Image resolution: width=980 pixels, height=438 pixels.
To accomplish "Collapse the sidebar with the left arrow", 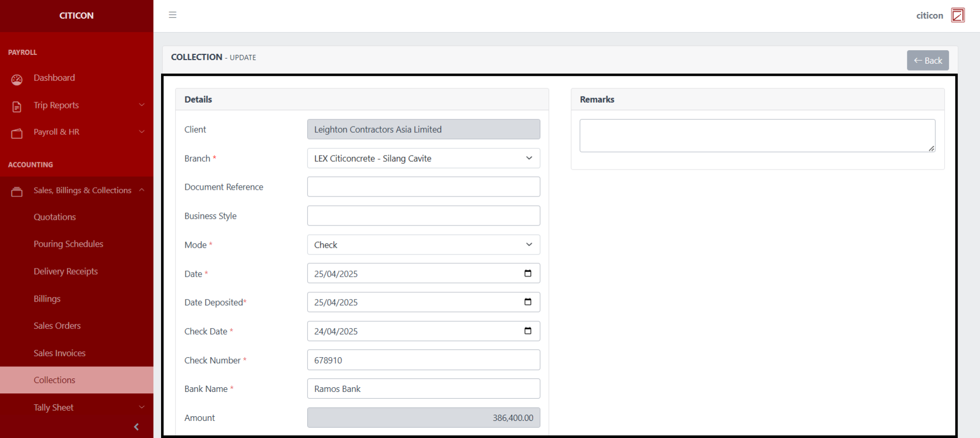I will tap(136, 427).
